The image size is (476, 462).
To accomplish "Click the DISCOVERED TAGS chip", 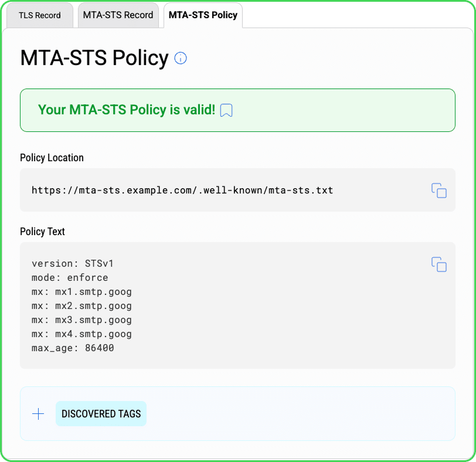I will pos(101,413).
